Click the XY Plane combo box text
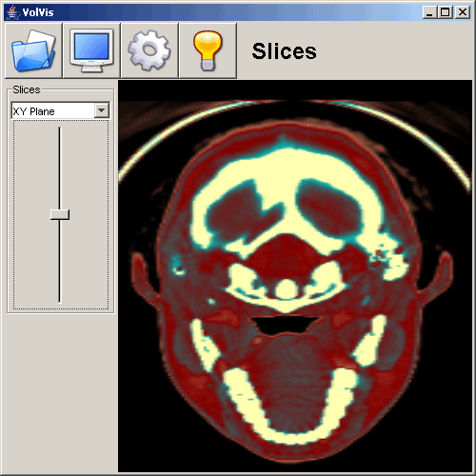 coord(33,111)
